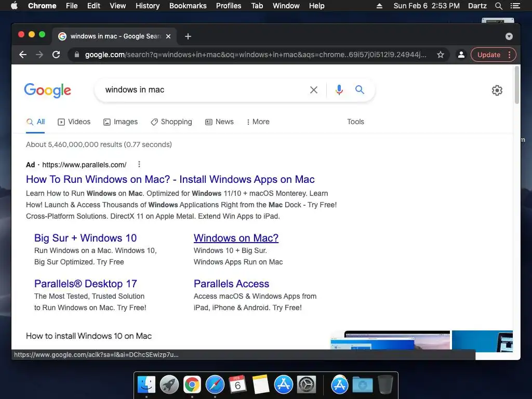Open the Chrome three-dot menu
The height and width of the screenshot is (399, 532).
(x=509, y=55)
